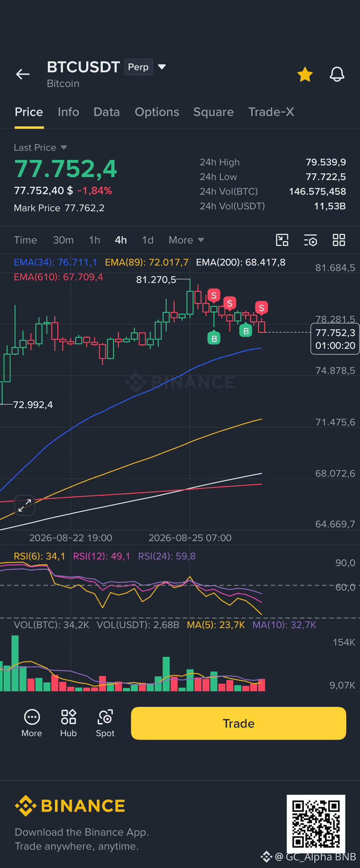The width and height of the screenshot is (360, 868).
Task: Switch to the Info tab
Action: click(x=68, y=112)
